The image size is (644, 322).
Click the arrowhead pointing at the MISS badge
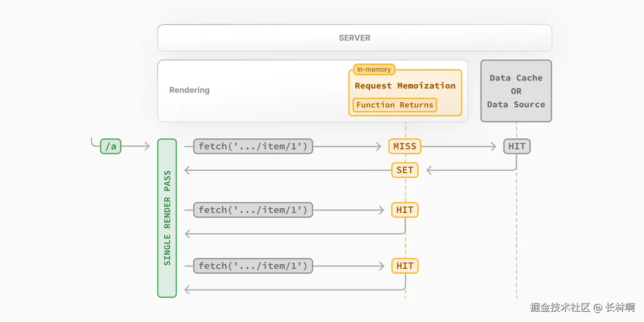(379, 147)
